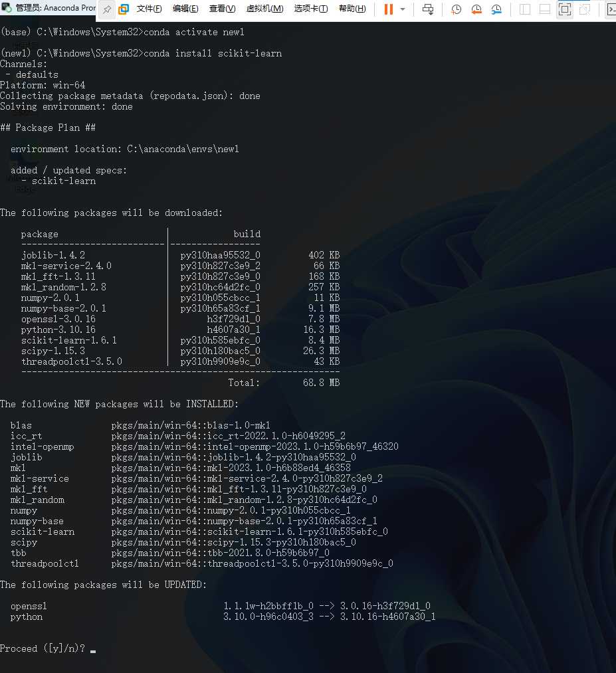
Task: Click threadpoolctl-3.5.0 in the download table
Action: coord(72,362)
